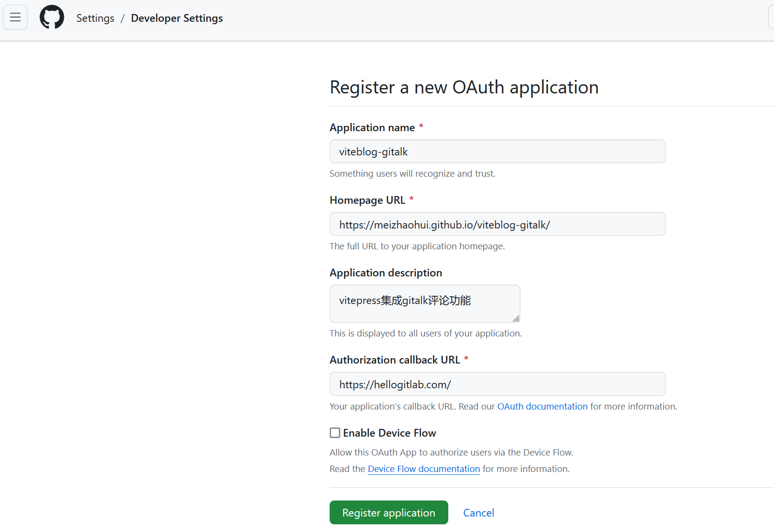Screen dimensions: 774x532
Task: Open the OAuth documentation link
Action: pos(542,407)
